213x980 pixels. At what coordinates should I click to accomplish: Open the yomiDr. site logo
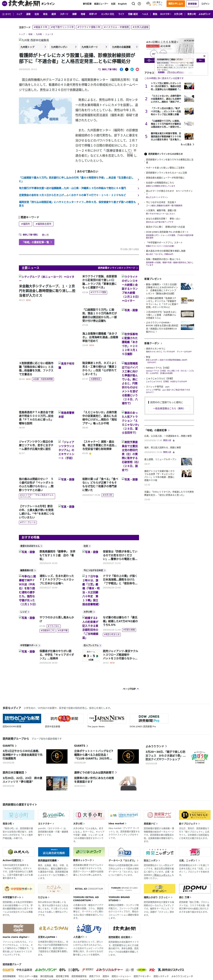point(54,815)
